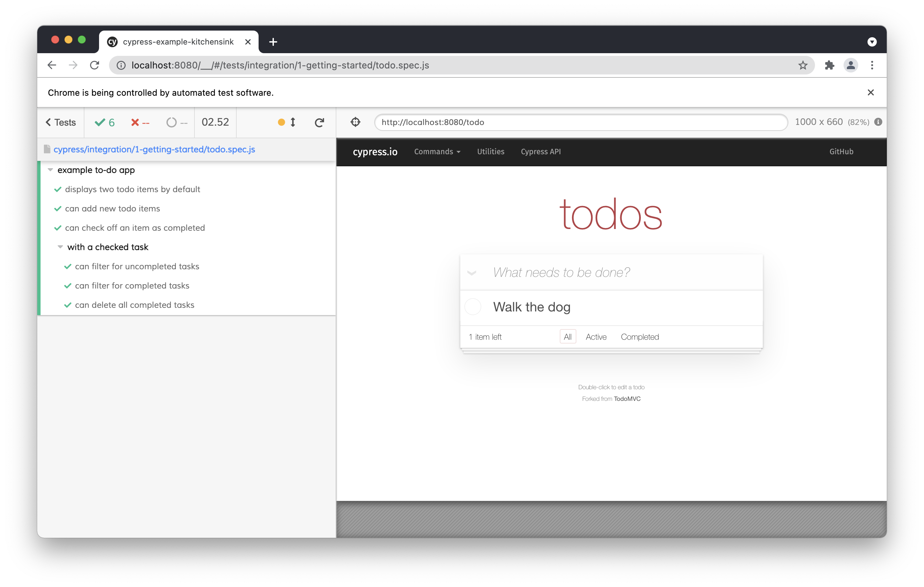
Task: Open Chrome extensions puzzle icon
Action: pos(829,65)
